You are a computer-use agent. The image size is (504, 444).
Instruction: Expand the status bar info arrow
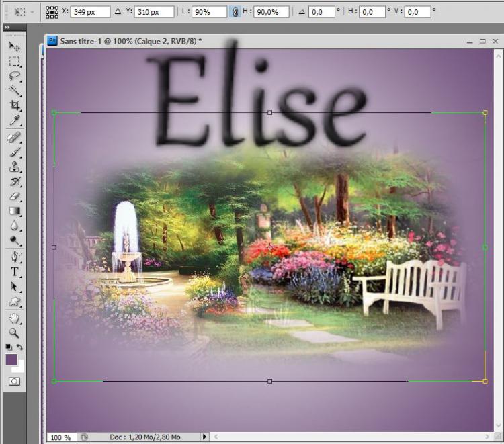(x=205, y=437)
